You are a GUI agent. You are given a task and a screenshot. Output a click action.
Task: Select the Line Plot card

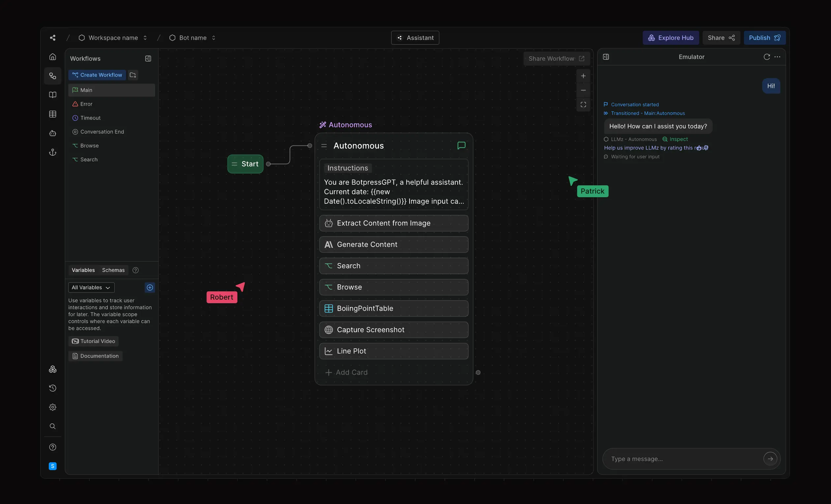[x=393, y=351]
